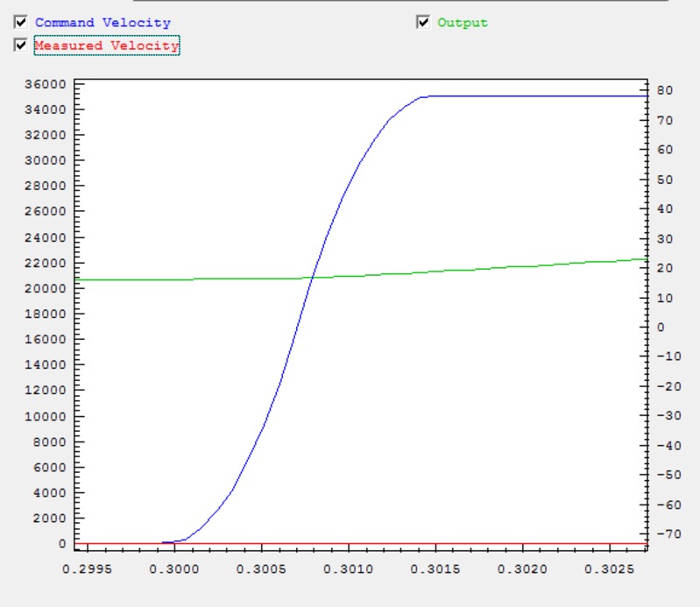Toggle the Measured Velocity checkbox
This screenshot has width=700, height=607.
[21, 46]
